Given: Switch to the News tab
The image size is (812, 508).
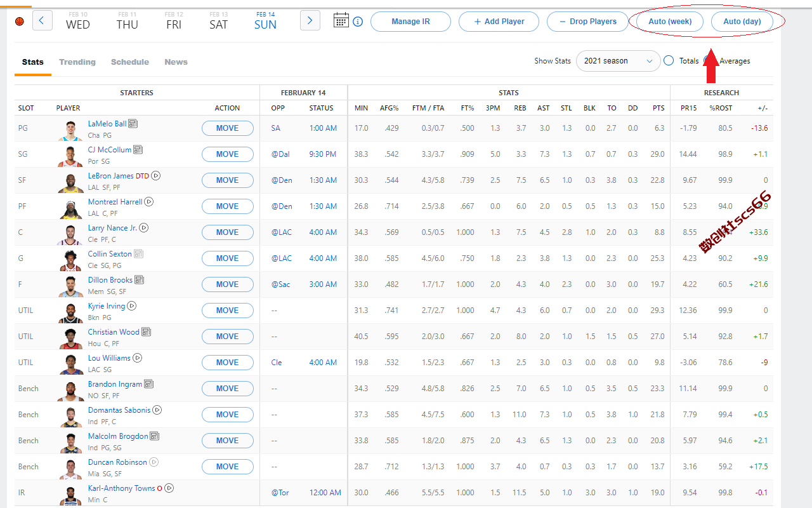Looking at the screenshot, I should 176,62.
